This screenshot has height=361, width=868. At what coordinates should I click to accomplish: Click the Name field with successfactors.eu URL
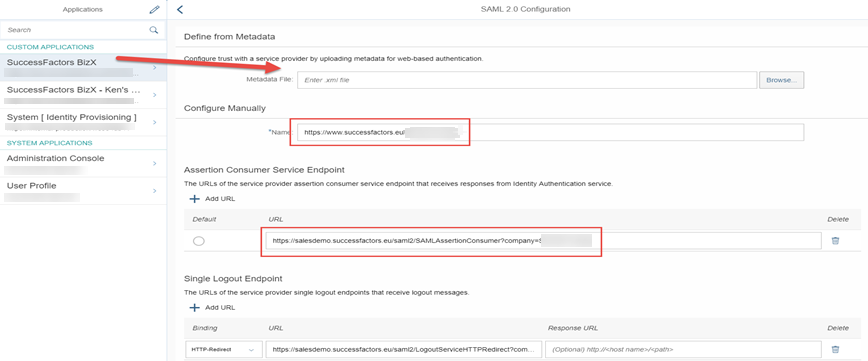(550, 132)
